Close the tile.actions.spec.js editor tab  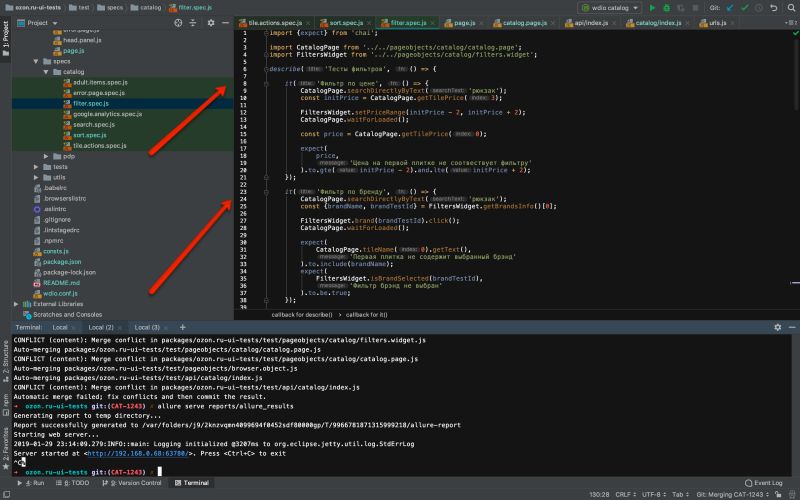click(308, 23)
